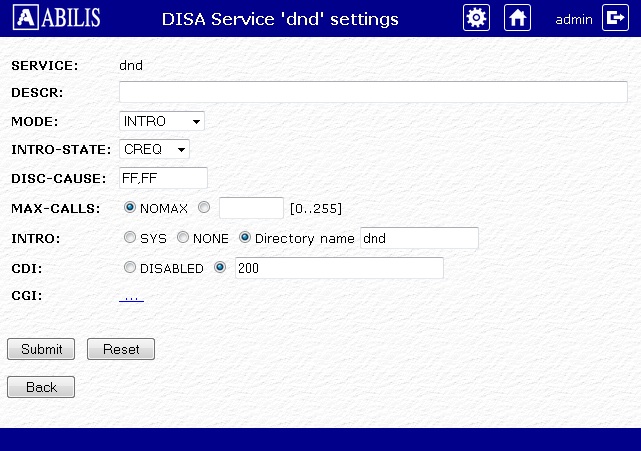This screenshot has width=641, height=451.
Task: Choose the NONE intro option
Action: click(183, 237)
